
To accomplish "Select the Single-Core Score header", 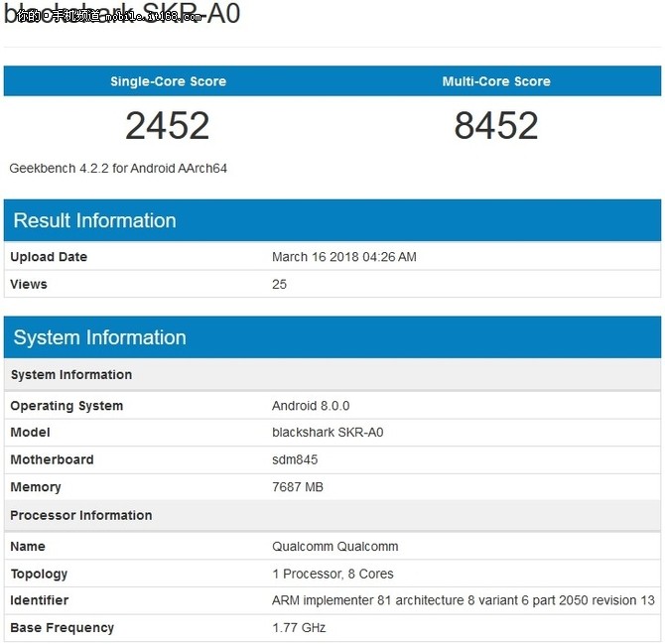I will tap(168, 81).
